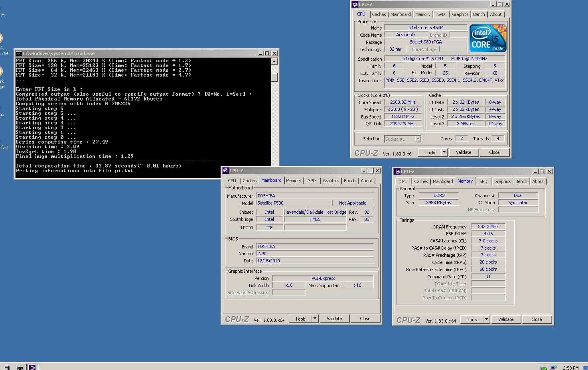Click Validate in Memory CPU-Z window
The width and height of the screenshot is (588, 370).
[x=506, y=319]
